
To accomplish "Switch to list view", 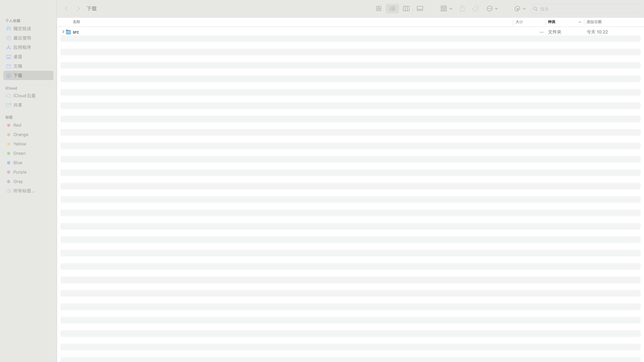I will point(392,9).
